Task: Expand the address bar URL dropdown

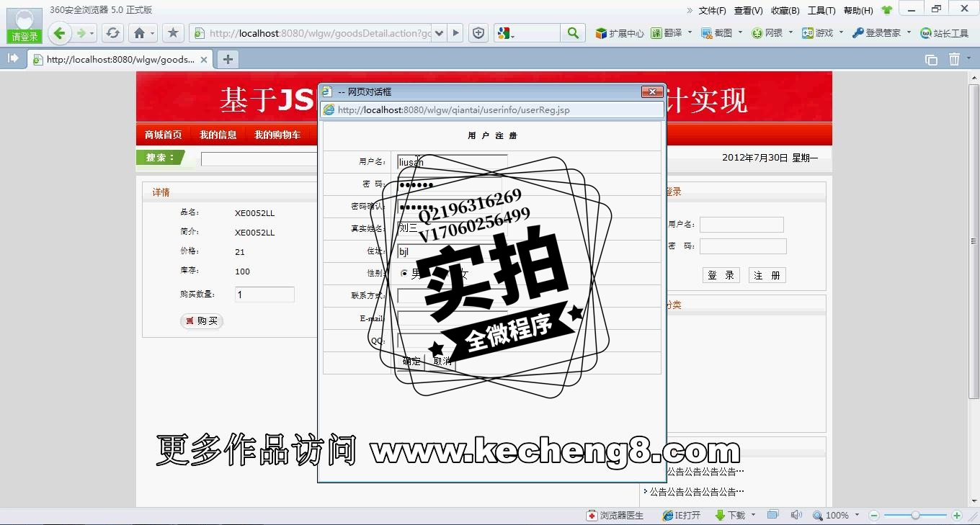Action: point(439,33)
